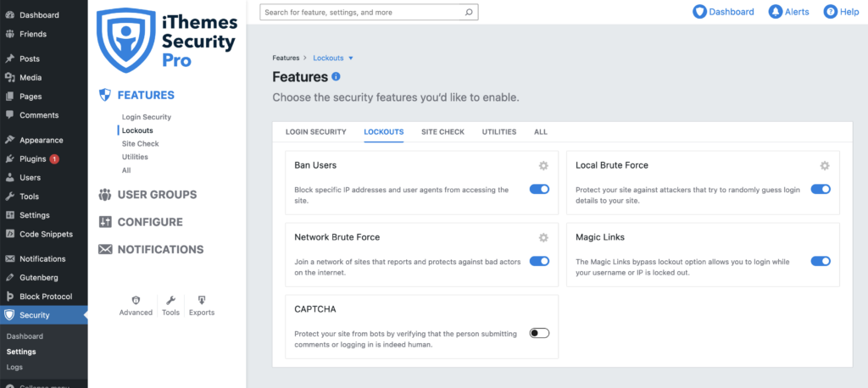Click the Media library icon
Image resolution: width=868 pixels, height=388 pixels.
(x=9, y=77)
